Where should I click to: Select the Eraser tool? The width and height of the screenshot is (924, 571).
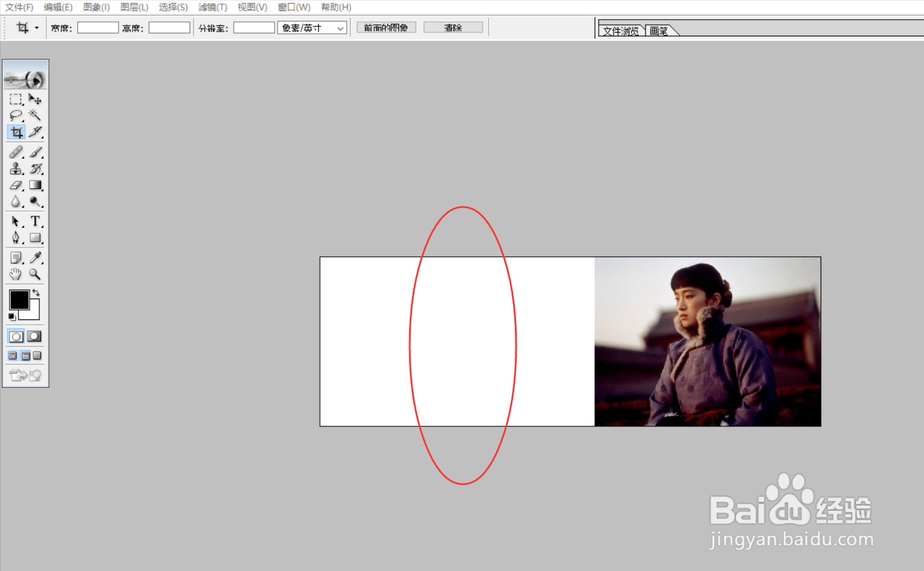click(16, 186)
